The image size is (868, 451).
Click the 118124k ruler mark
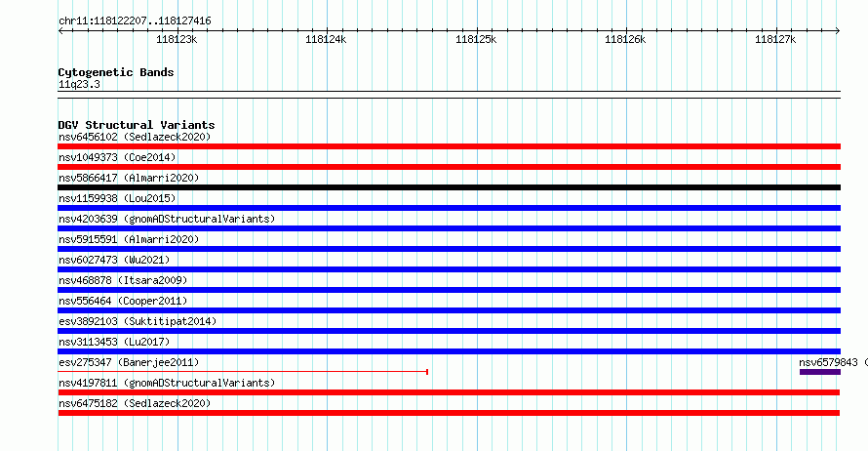(x=326, y=39)
